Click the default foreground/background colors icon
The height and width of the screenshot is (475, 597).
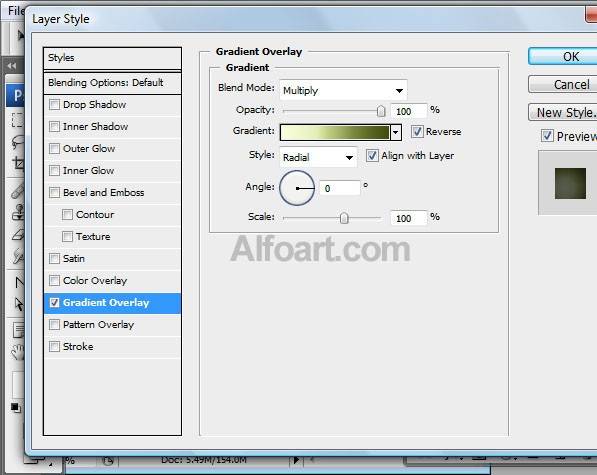(15, 408)
